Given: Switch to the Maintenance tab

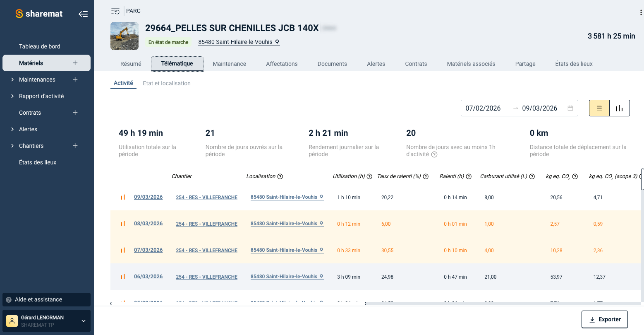Looking at the screenshot, I should click(x=230, y=64).
